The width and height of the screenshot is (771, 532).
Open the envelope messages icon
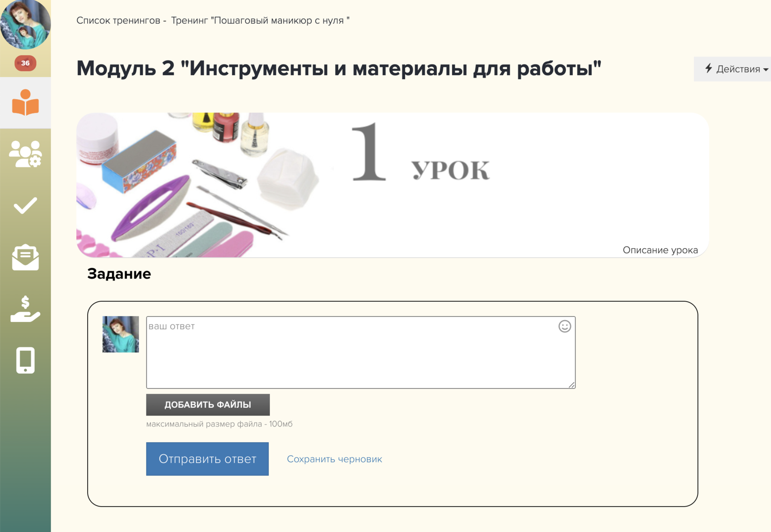(x=25, y=257)
